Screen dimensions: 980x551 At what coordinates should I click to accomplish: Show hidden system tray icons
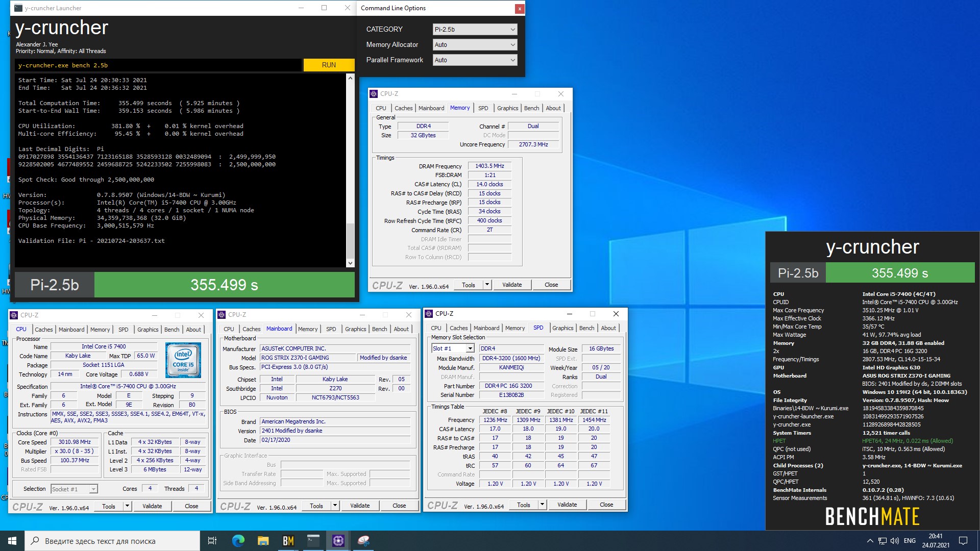(870, 541)
